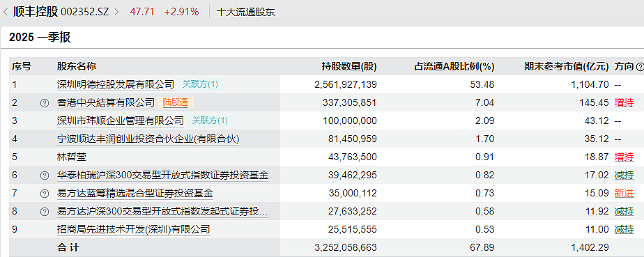The image size is (644, 257).
Task: Click 减持 in 华泰柏瑞沪深300 row
Action: (624, 176)
